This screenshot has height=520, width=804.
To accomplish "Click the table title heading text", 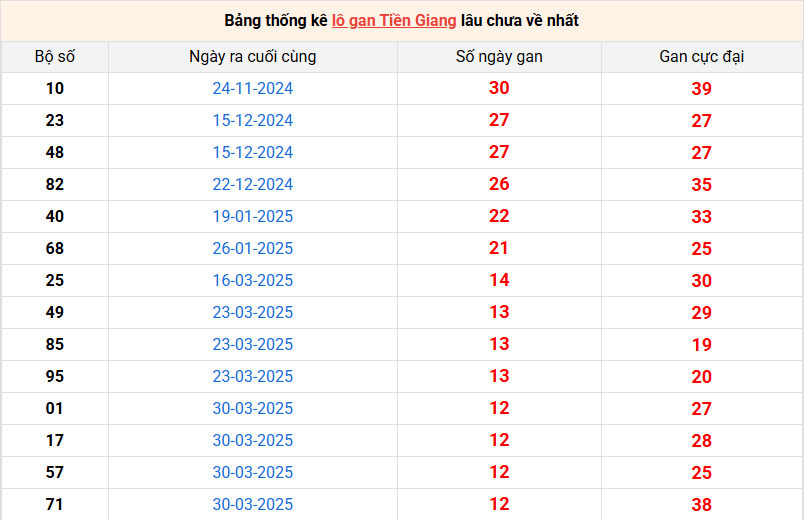I will pyautogui.click(x=401, y=20).
